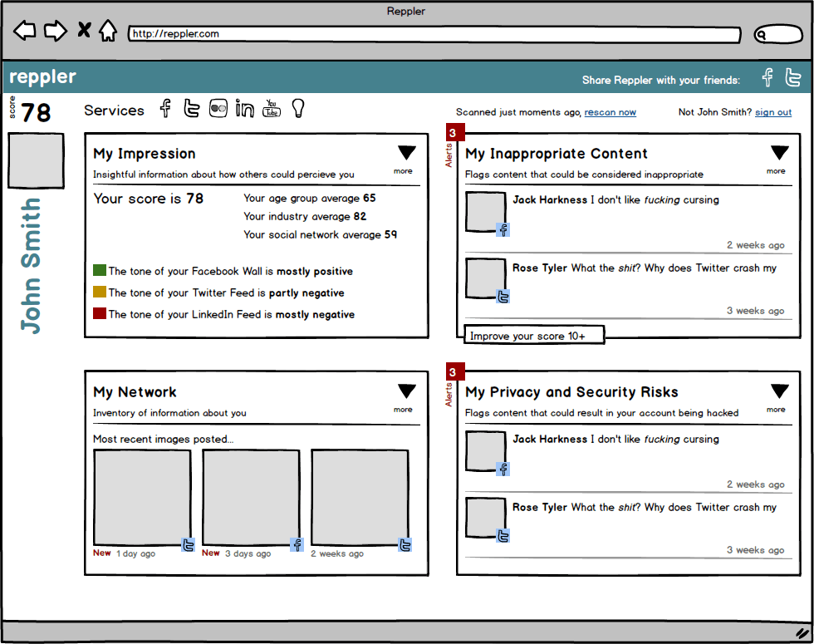Click more under My Impression arrow
This screenshot has height=644, width=814.
coord(403,171)
